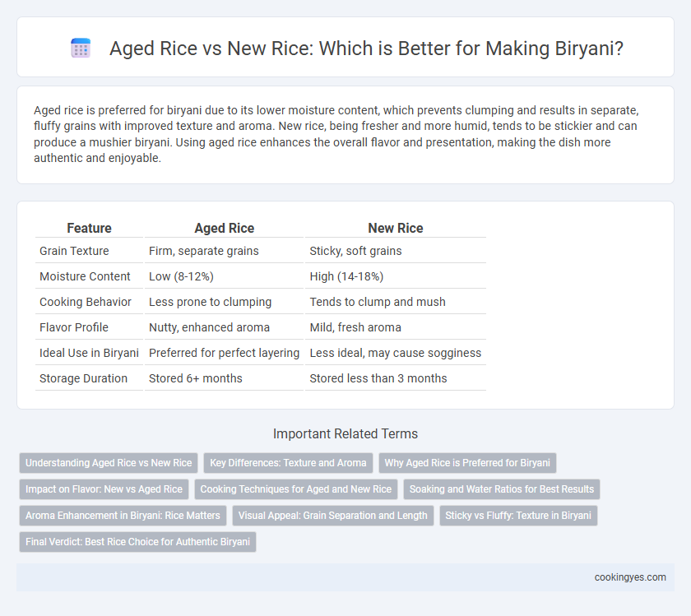Select 'Cooking Techniques for Aged and New Rice'
The height and width of the screenshot is (616, 691).
[295, 489]
